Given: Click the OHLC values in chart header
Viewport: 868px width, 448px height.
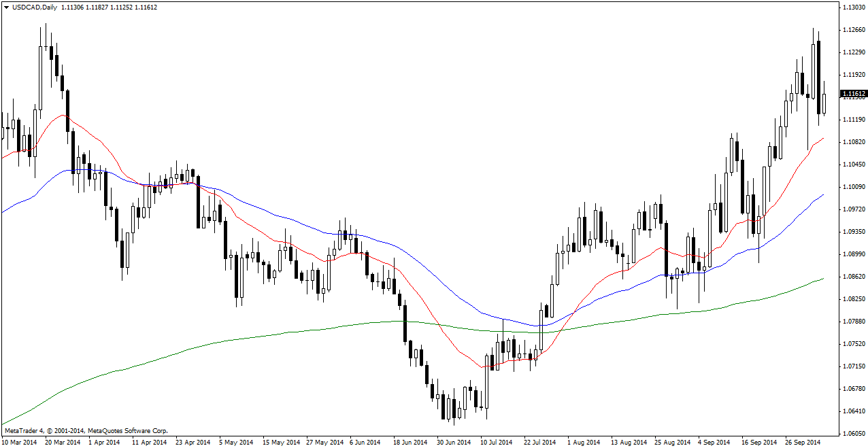Looking at the screenshot, I should [x=110, y=7].
